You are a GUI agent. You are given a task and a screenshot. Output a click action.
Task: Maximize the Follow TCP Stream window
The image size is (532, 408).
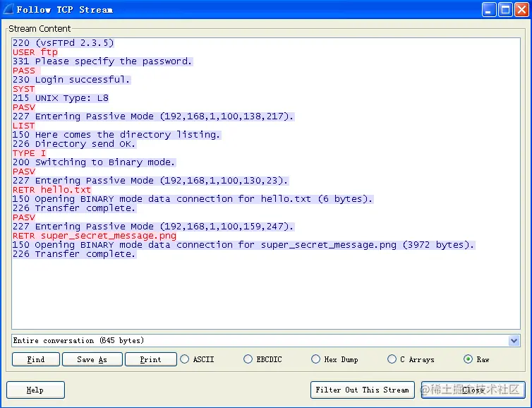(x=505, y=9)
